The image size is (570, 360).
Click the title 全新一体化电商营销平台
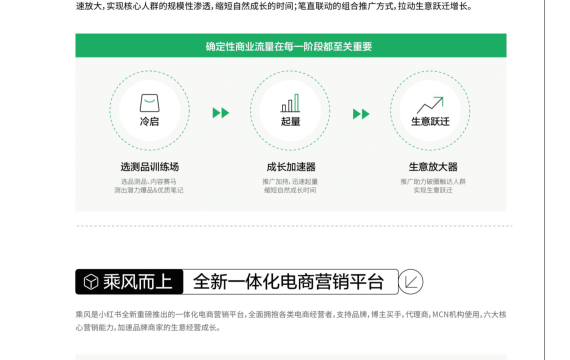click(288, 282)
